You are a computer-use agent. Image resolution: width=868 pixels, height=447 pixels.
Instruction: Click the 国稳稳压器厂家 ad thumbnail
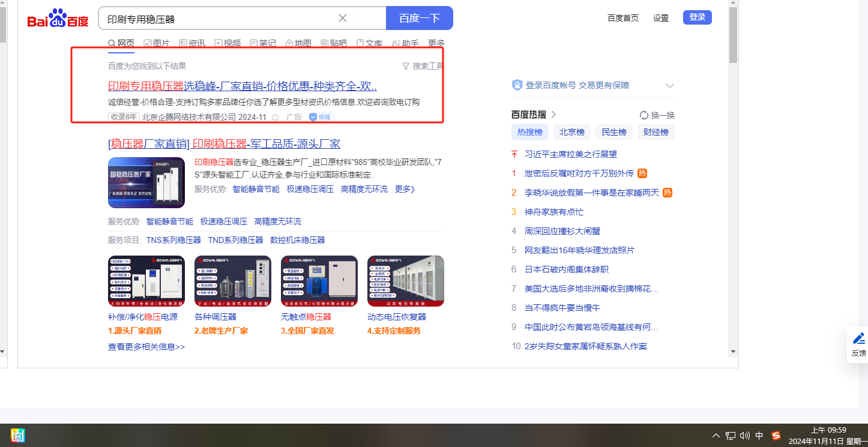146,182
